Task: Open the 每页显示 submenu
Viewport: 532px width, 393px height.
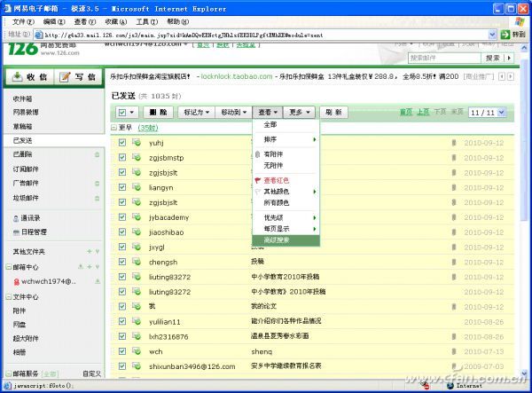Action: [x=286, y=229]
